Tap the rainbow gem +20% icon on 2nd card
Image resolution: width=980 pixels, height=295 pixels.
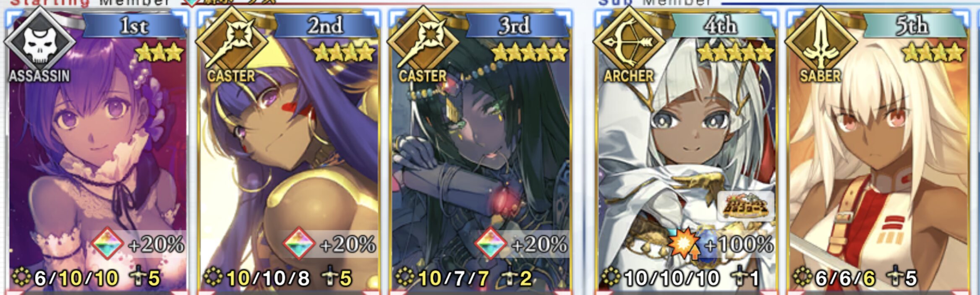click(x=299, y=244)
